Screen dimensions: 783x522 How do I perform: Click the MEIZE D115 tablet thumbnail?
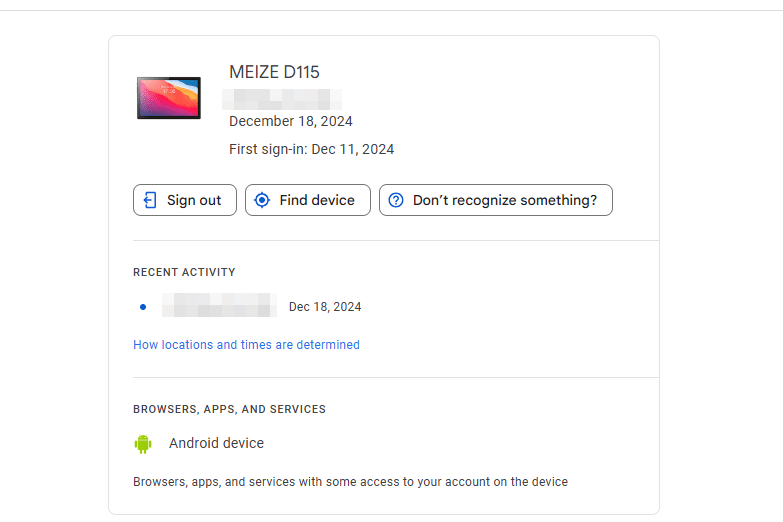click(x=169, y=98)
